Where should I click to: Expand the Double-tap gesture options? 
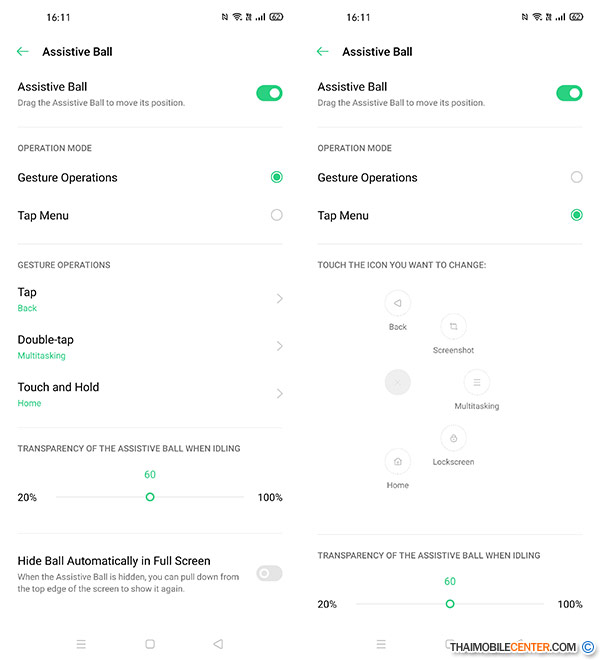tap(280, 346)
